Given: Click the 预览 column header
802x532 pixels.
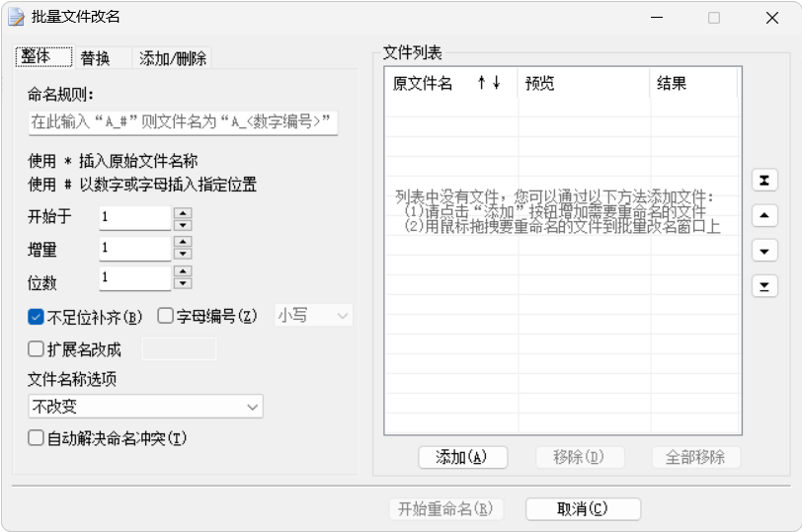Looking at the screenshot, I should click(583, 83).
